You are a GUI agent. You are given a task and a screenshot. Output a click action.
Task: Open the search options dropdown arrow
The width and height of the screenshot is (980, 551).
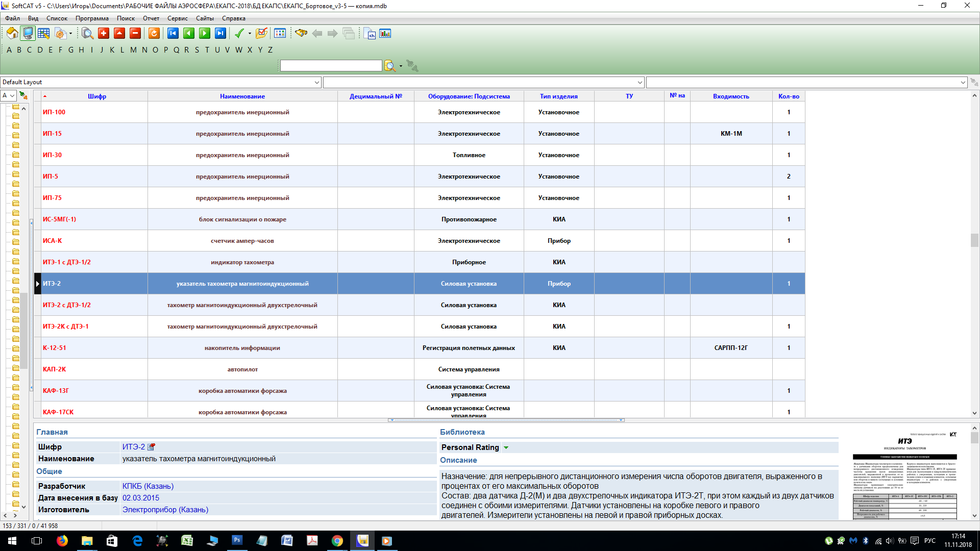[401, 66]
